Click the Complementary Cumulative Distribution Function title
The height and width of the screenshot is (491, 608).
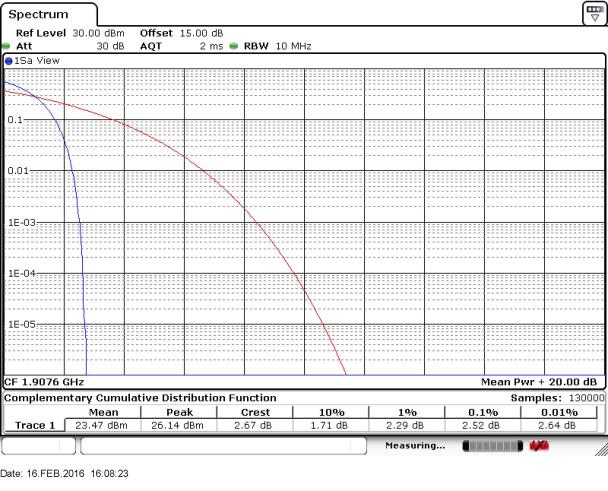tap(140, 398)
